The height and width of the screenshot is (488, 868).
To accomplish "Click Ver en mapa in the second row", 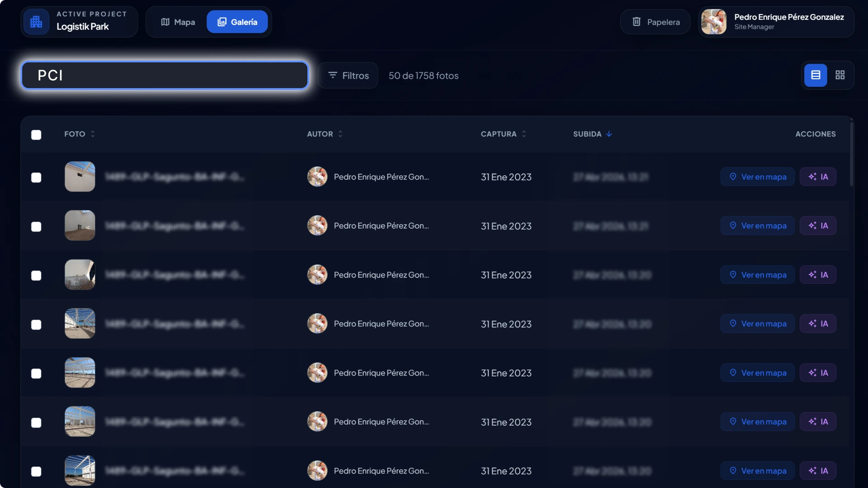I will pyautogui.click(x=758, y=225).
